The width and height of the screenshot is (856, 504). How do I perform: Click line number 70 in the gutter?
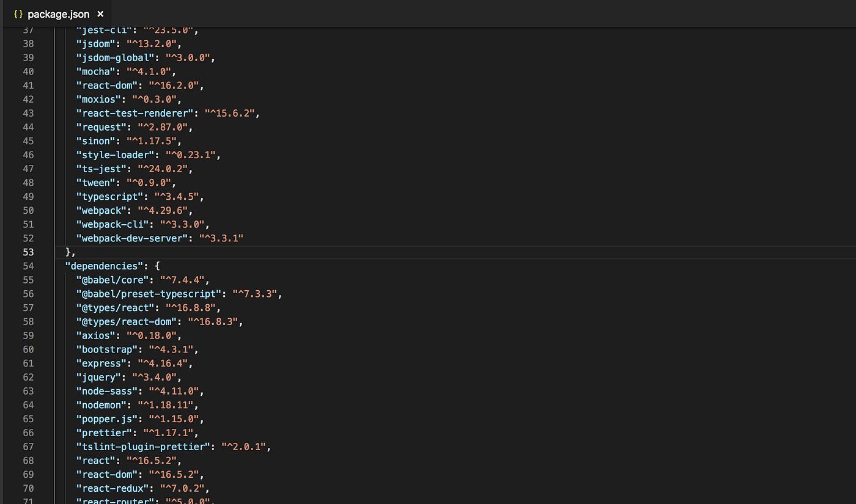(28, 488)
